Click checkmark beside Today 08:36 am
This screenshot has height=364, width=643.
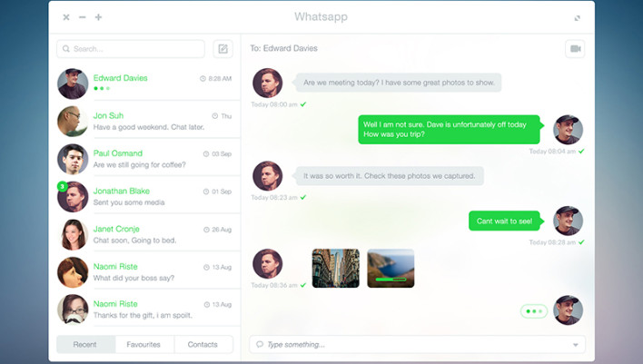coord(303,285)
